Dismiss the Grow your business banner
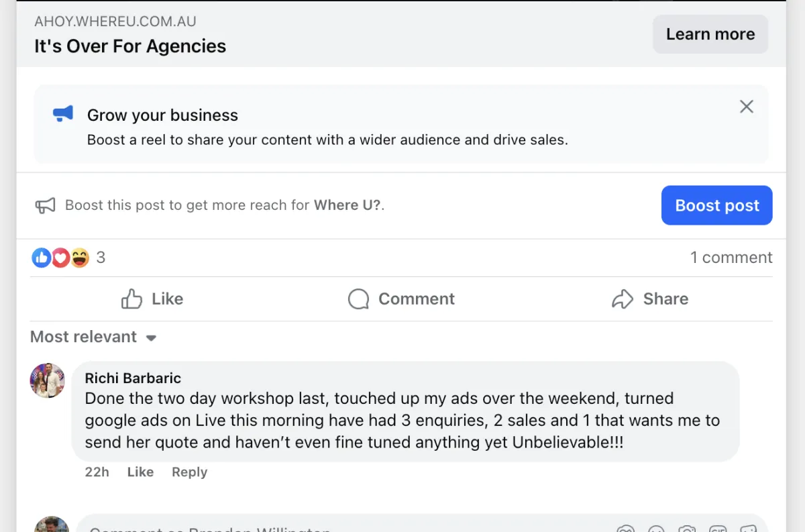805x532 pixels. pyautogui.click(x=746, y=107)
